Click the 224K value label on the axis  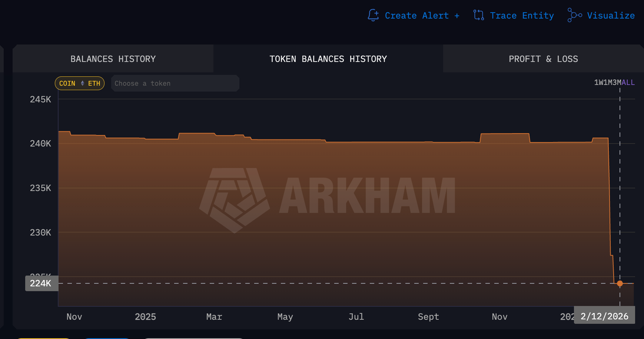[41, 283]
